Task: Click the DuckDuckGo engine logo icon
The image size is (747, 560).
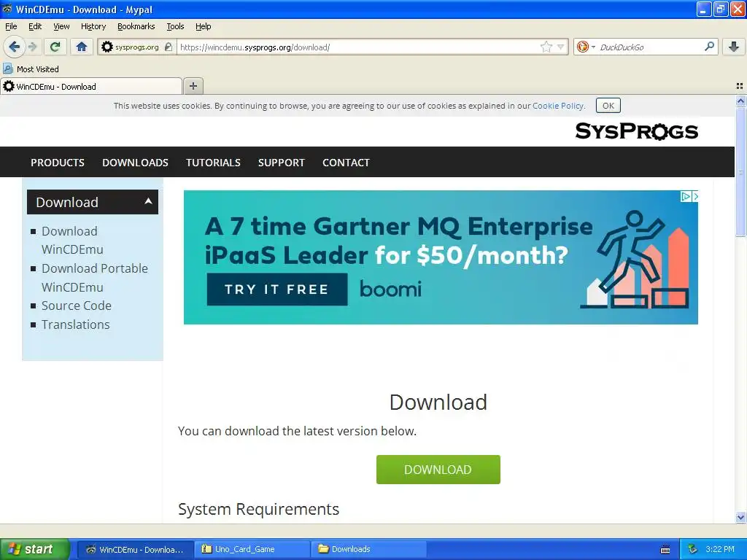Action: click(583, 47)
